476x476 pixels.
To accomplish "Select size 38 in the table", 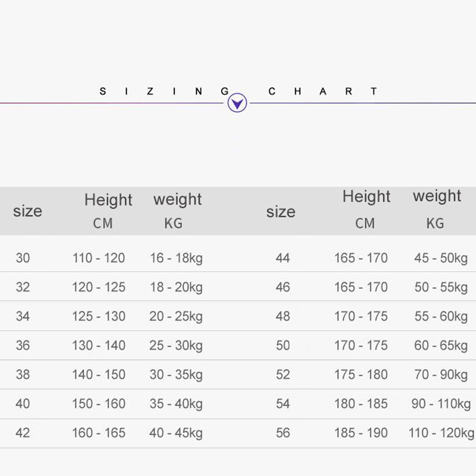I will tap(23, 375).
